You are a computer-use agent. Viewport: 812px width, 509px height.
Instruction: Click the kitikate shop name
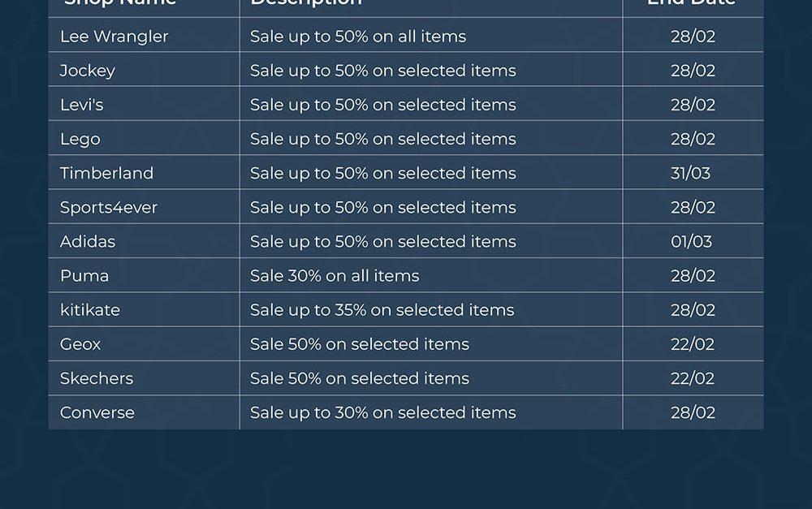pos(90,310)
